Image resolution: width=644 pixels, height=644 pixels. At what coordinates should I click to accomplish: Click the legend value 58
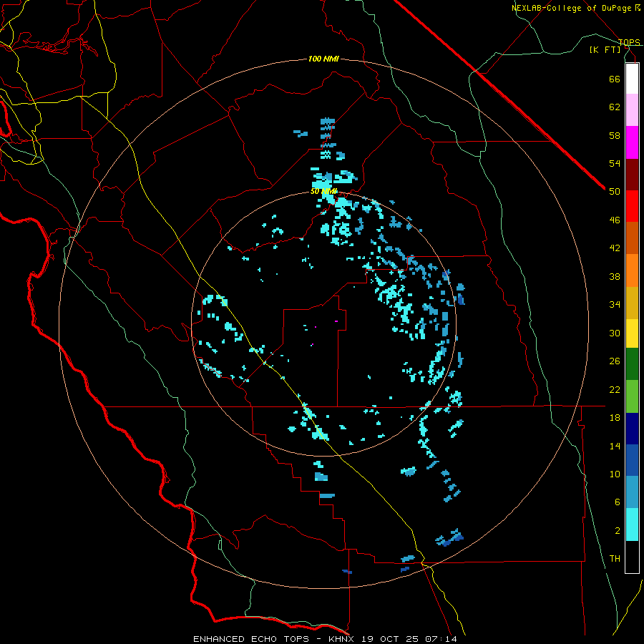615,135
